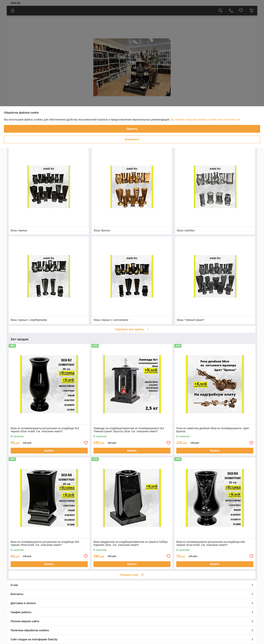Toggle favorite heart on Ваза №8 product
The width and height of the screenshot is (264, 644).
pos(251,556)
